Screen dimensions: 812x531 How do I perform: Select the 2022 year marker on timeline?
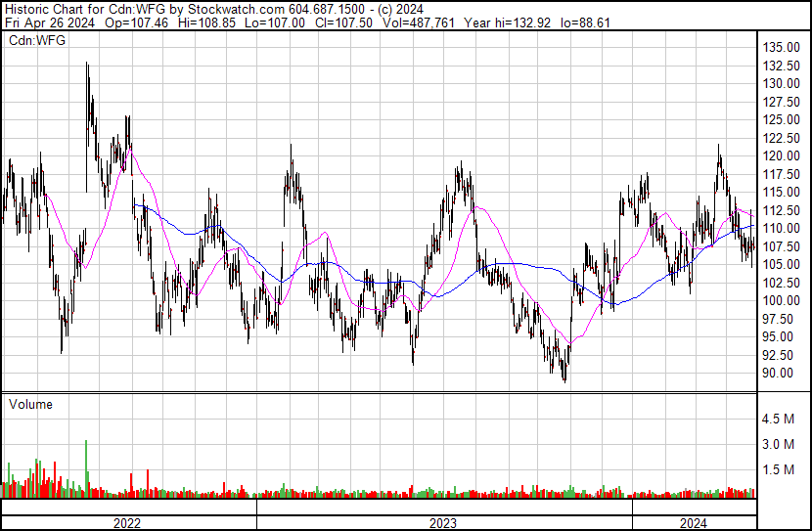(127, 523)
